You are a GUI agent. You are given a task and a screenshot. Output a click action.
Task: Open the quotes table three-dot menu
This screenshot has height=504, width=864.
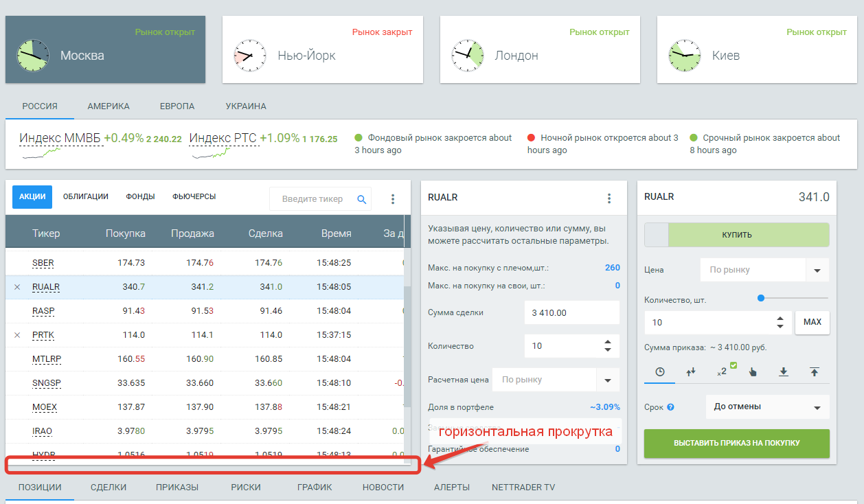393,199
